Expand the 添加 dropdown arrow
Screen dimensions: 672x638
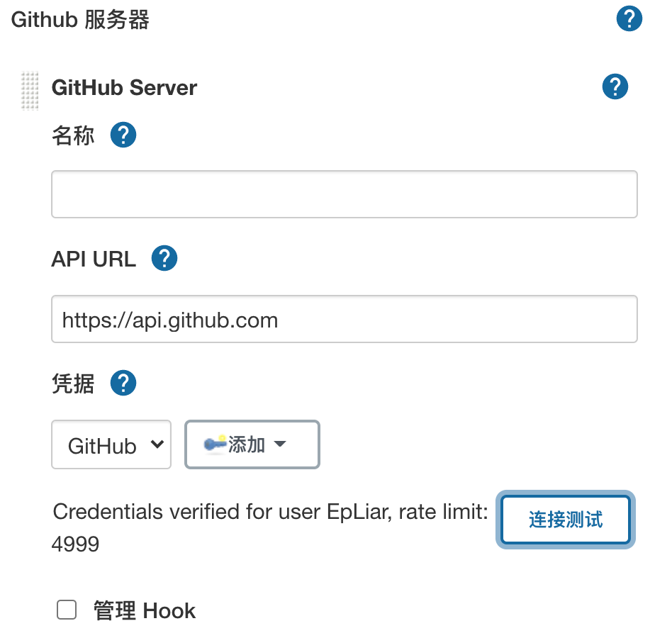(280, 444)
